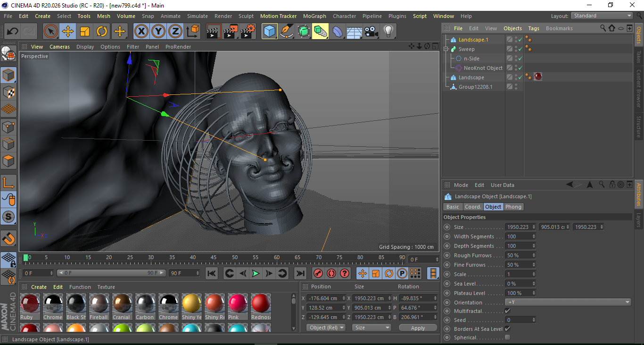Toggle Y axis lock
Image resolution: width=644 pixels, height=345 pixels.
[158, 32]
